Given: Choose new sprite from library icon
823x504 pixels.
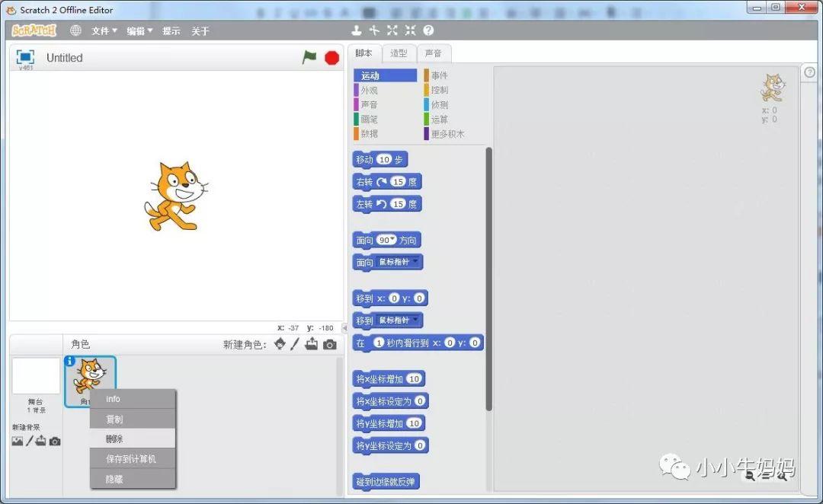Looking at the screenshot, I should 280,344.
